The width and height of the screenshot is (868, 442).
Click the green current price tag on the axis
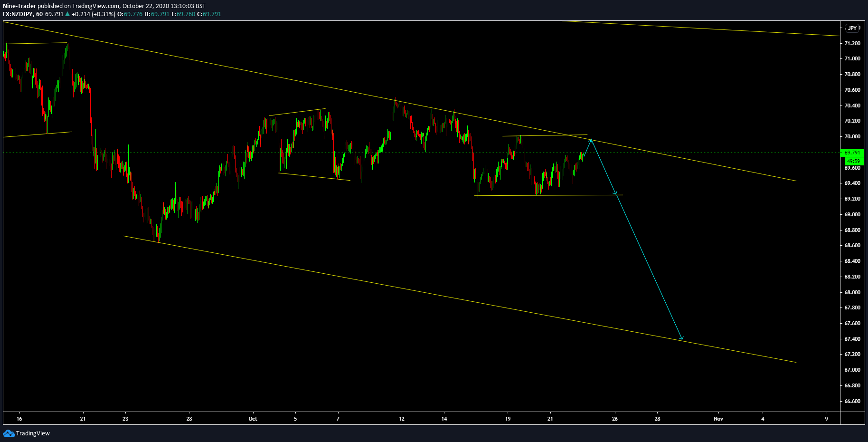tap(852, 153)
